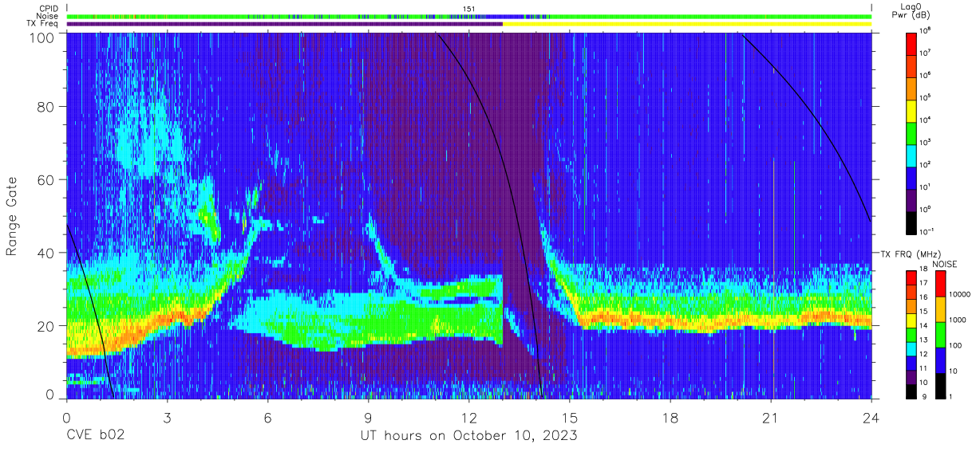This screenshot has height=452, width=980.
Task: Click the x-axis tick label '9'
Action: pyautogui.click(x=368, y=417)
